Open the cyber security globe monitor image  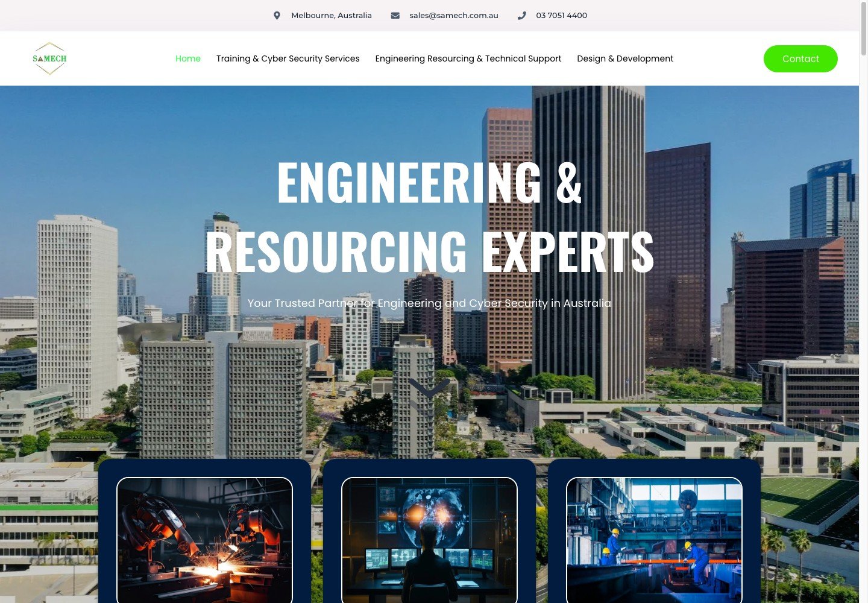429,540
